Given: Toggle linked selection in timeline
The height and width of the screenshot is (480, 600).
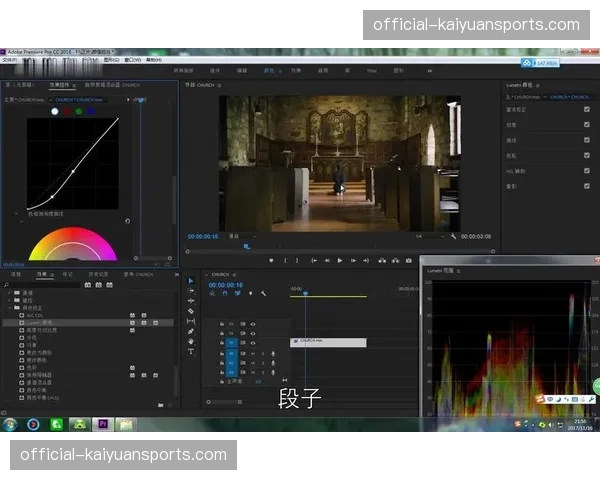Looking at the screenshot, I should pyautogui.click(x=238, y=294).
